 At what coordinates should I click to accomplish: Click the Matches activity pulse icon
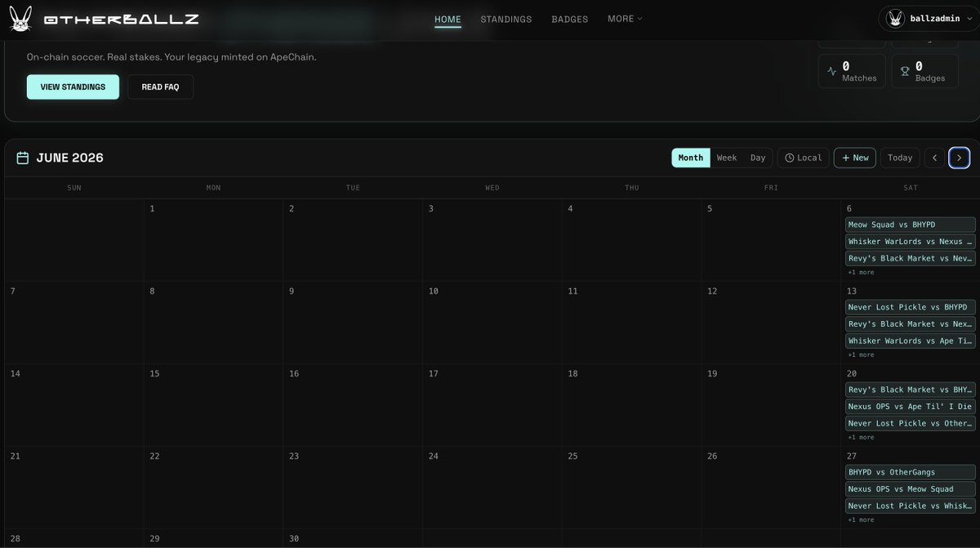click(x=832, y=71)
